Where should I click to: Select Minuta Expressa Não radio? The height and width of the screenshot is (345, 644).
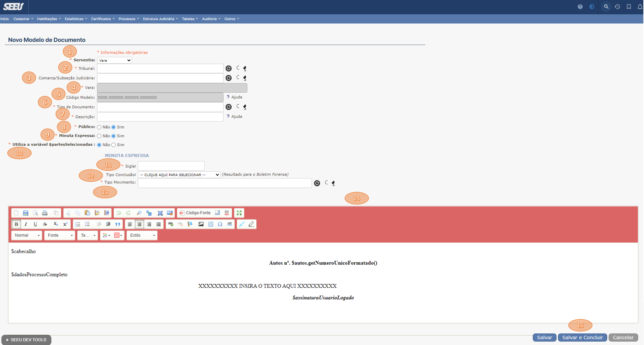point(99,136)
